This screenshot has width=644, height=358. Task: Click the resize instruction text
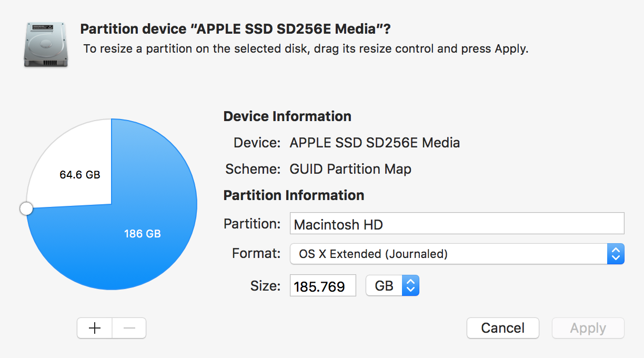(x=306, y=49)
